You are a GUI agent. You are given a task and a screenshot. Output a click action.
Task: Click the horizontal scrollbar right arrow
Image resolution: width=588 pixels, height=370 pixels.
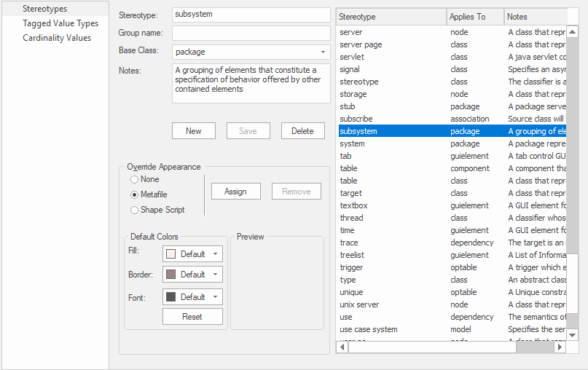(x=560, y=347)
